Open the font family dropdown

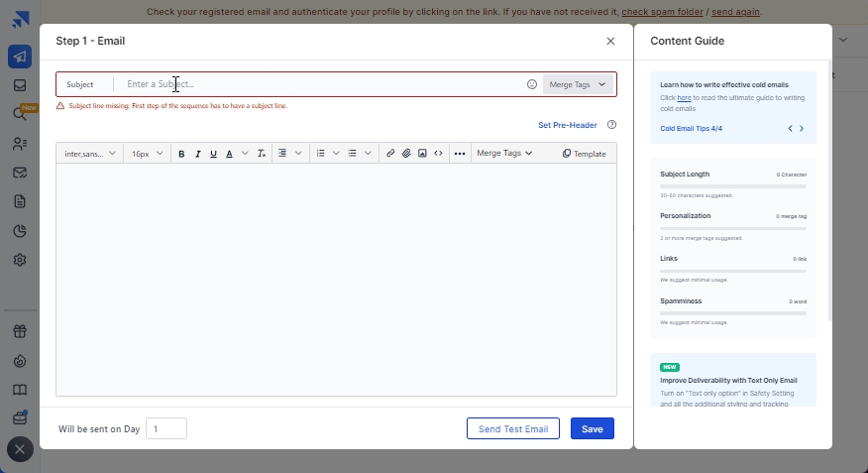pos(90,154)
